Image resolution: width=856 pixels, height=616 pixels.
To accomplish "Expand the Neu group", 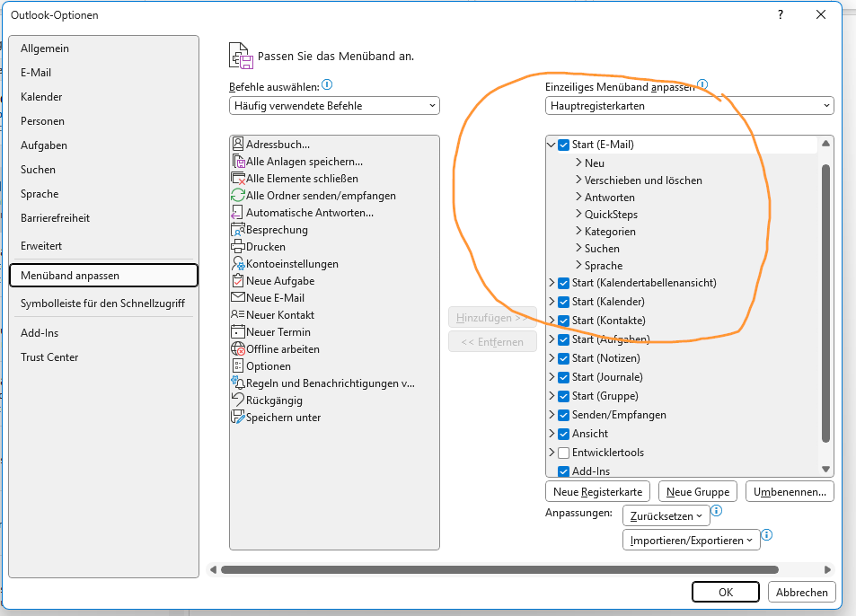I will 578,163.
